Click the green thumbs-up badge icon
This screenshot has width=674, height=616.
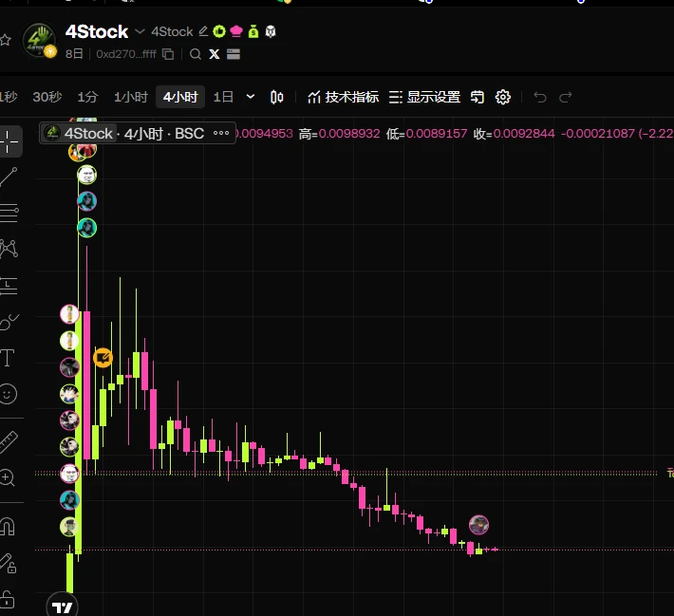pyautogui.click(x=219, y=31)
